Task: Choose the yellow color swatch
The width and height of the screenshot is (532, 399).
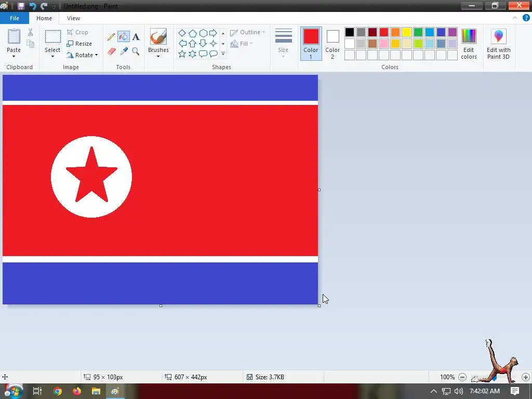Action: [407, 32]
